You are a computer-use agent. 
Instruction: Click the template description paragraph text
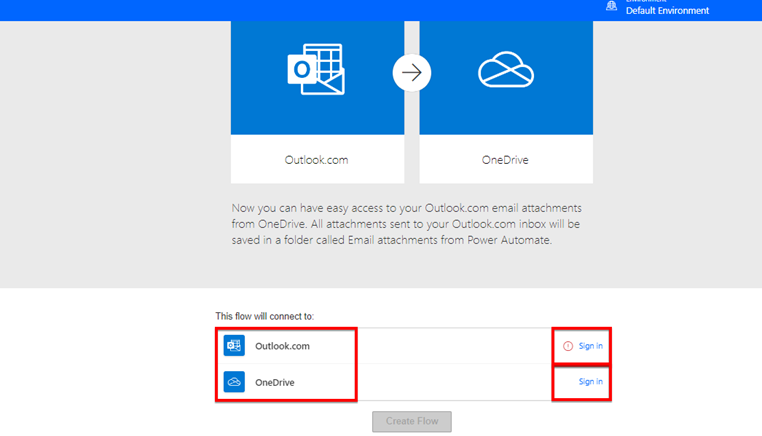pyautogui.click(x=406, y=224)
